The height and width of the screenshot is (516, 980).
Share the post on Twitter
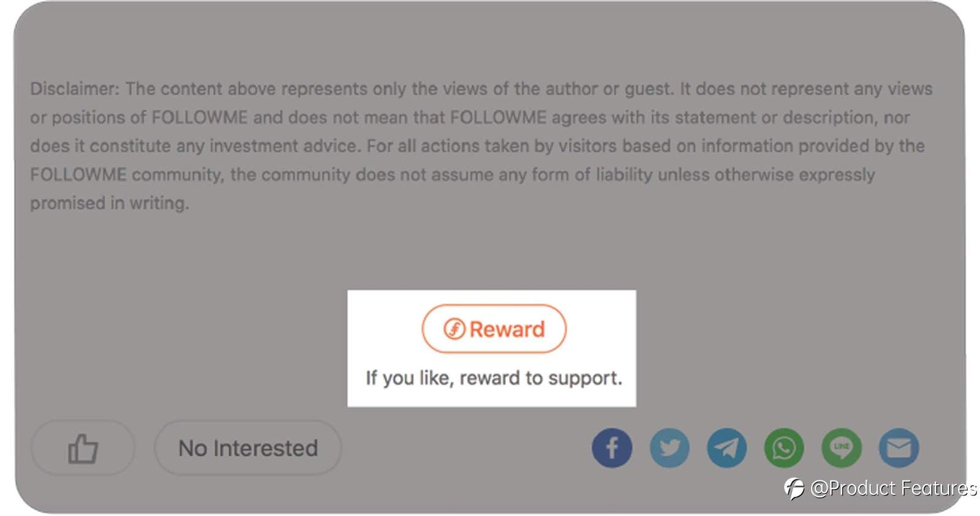coord(669,448)
